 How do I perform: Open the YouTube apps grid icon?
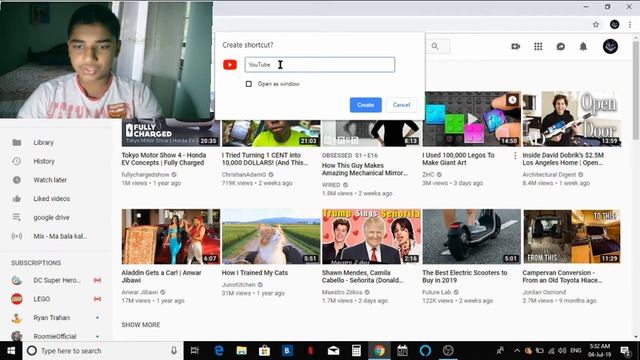(x=538, y=47)
